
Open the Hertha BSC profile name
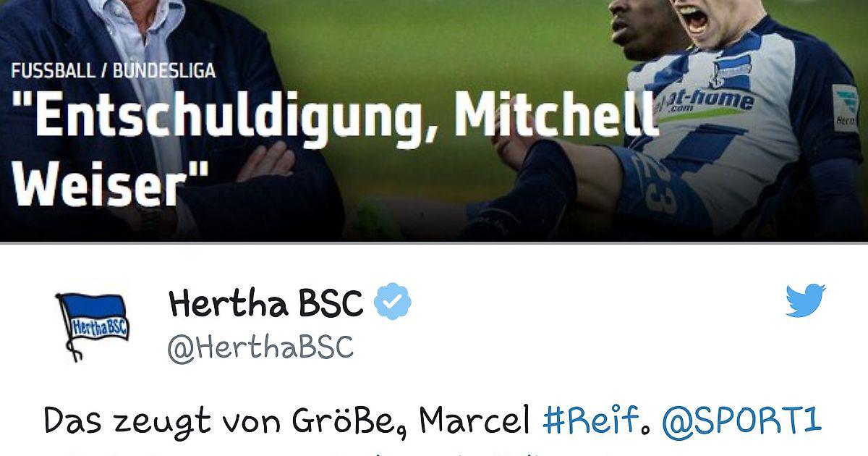265,303
